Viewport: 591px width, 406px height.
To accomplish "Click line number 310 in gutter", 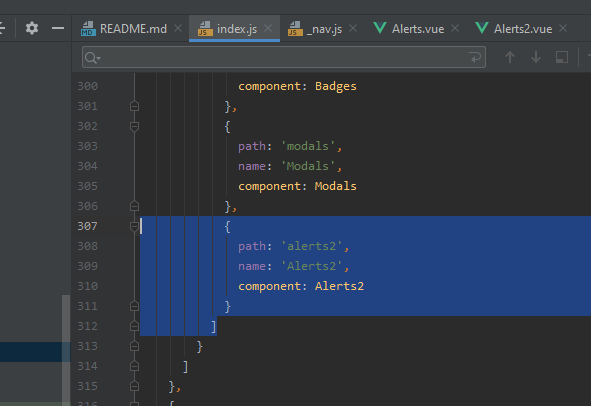I will pos(87,286).
